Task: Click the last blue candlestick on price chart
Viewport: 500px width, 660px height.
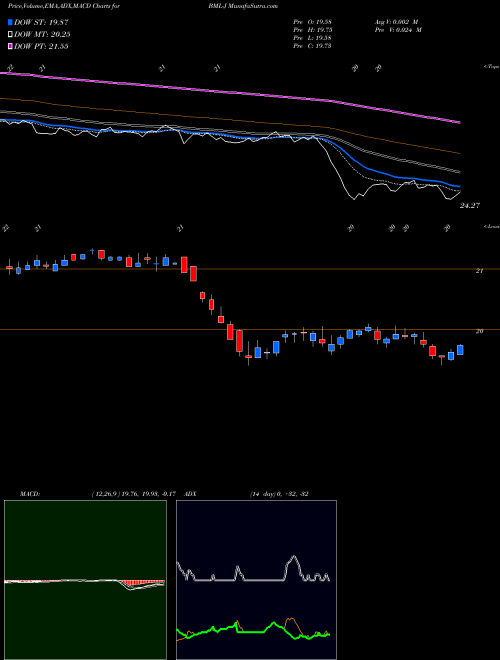Action: click(x=460, y=350)
